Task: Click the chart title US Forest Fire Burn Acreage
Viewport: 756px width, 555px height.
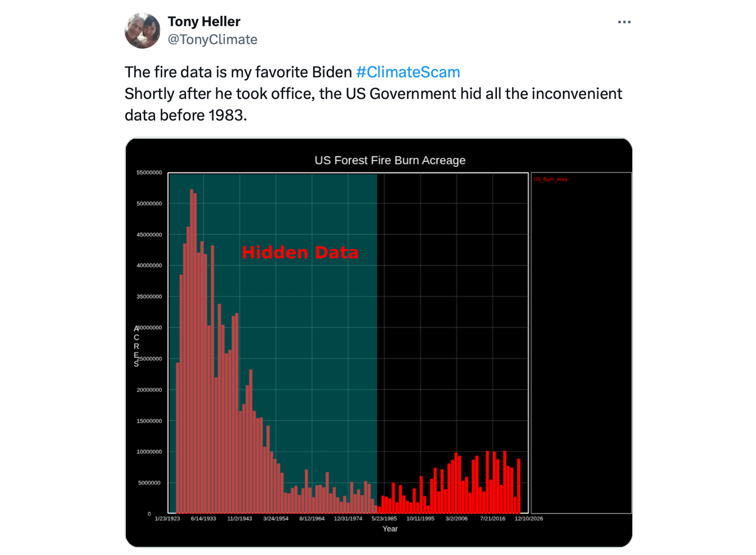Action: pos(390,160)
